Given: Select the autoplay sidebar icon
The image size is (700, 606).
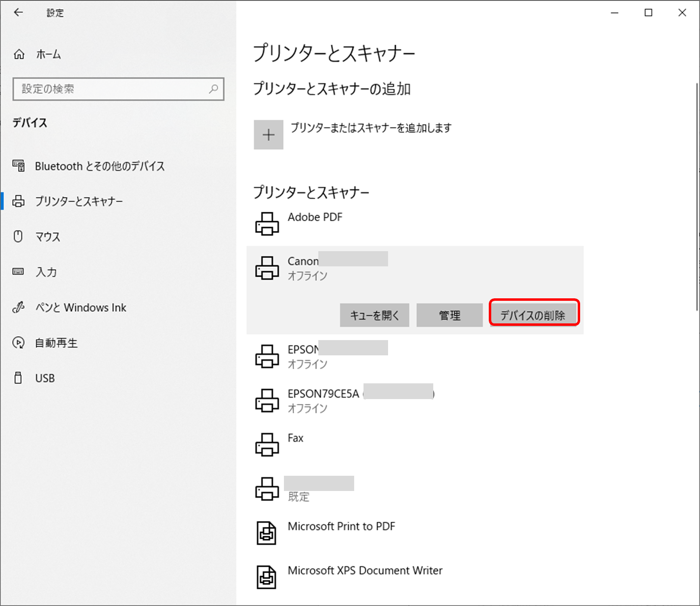Looking at the screenshot, I should click(x=18, y=343).
